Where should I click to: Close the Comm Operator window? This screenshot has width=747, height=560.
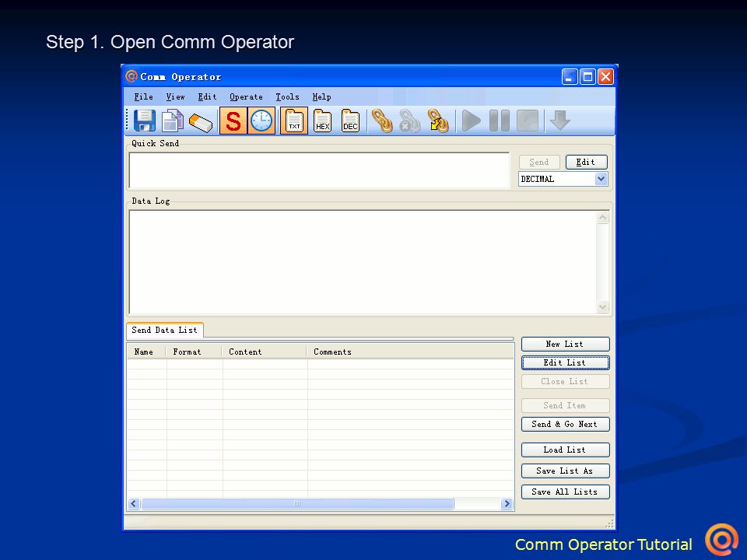[x=605, y=77]
